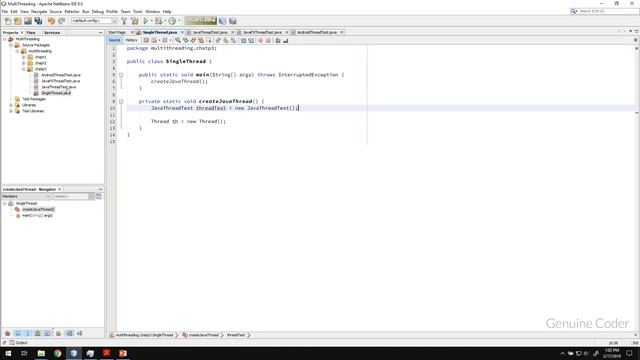Click the Uncomment lines editor icon
The image size is (640, 360).
(286, 40)
